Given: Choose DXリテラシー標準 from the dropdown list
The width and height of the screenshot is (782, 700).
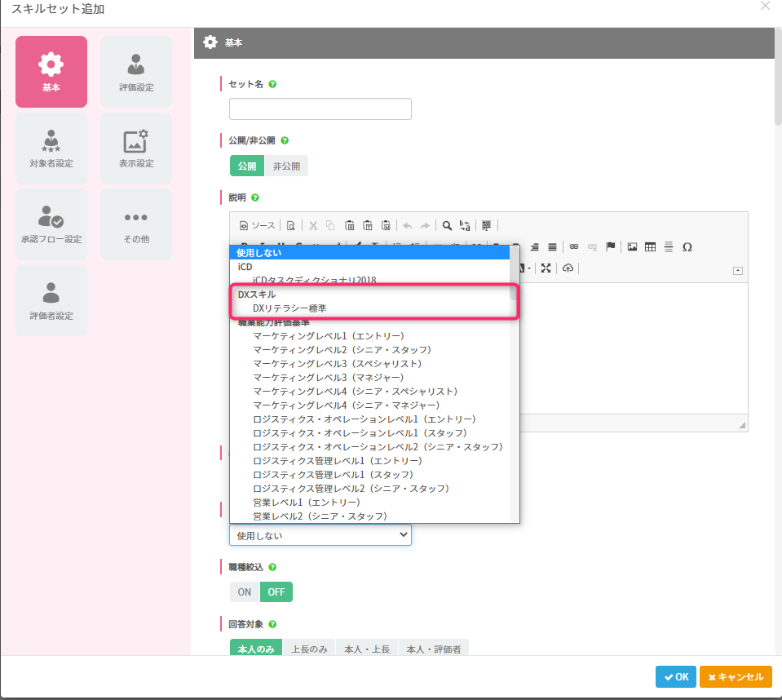Looking at the screenshot, I should 289,308.
